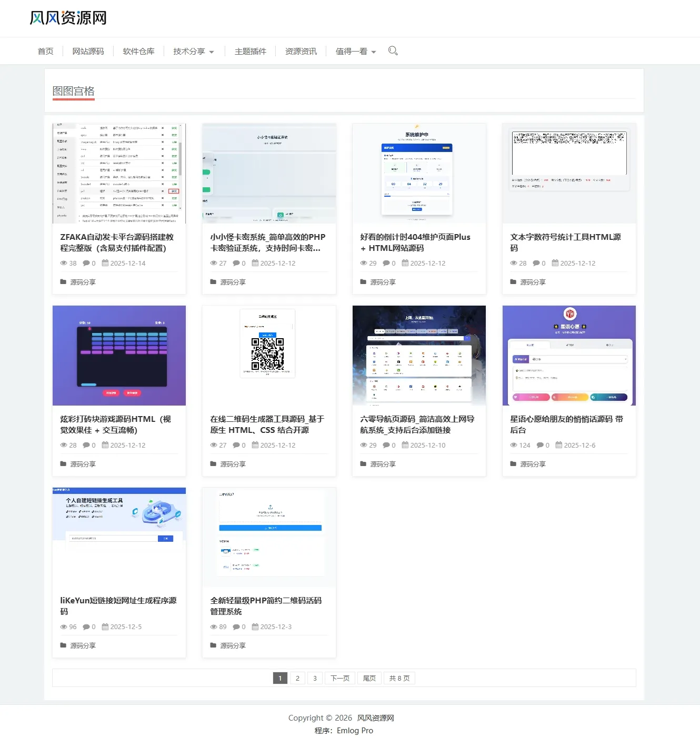The image size is (700, 738).
Task: Open the search magnifier icon in navbar
Action: pyautogui.click(x=393, y=51)
